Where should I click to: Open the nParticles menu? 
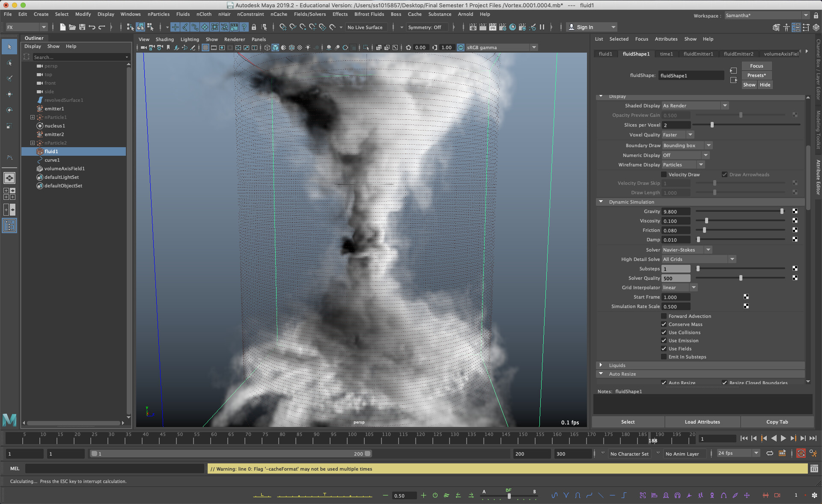(x=158, y=14)
